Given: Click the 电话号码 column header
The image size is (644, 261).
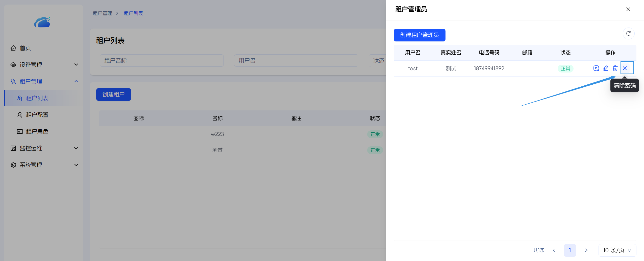Looking at the screenshot, I should (489, 53).
